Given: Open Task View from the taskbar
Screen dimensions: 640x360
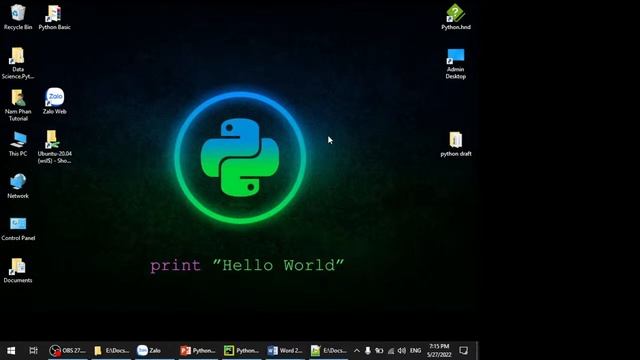Looking at the screenshot, I should 33,351.
